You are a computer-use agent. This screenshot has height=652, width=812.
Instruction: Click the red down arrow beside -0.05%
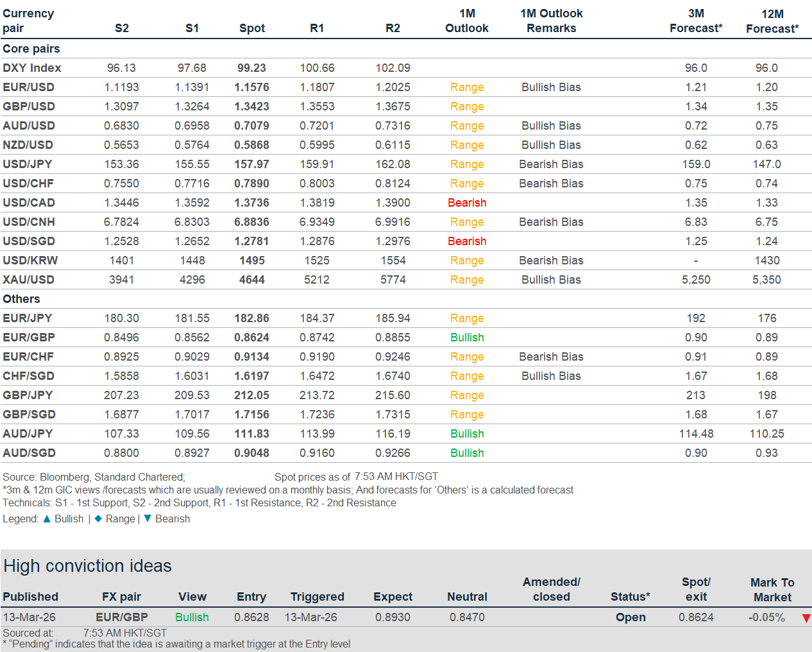[x=806, y=618]
